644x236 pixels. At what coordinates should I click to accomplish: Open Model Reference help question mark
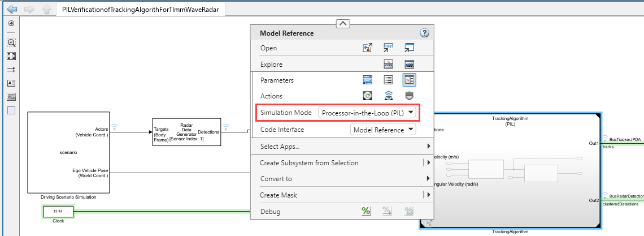click(x=425, y=33)
